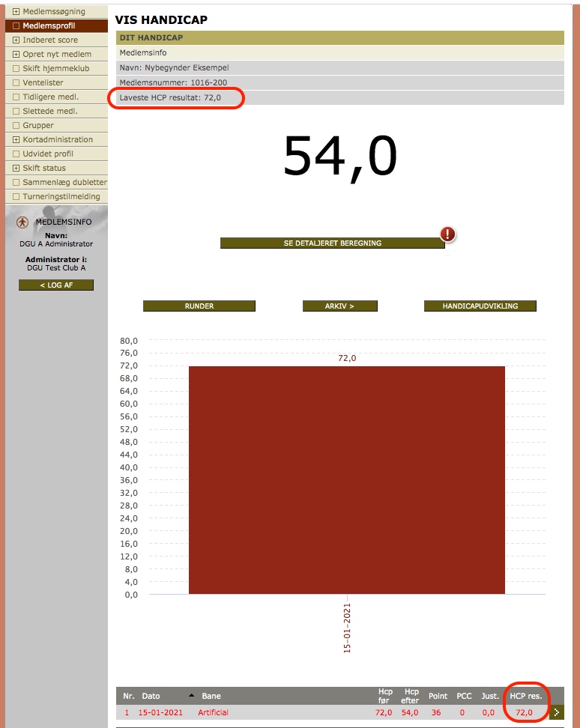
Task: Open Skift hjemmeklub menu item
Action: 55,68
